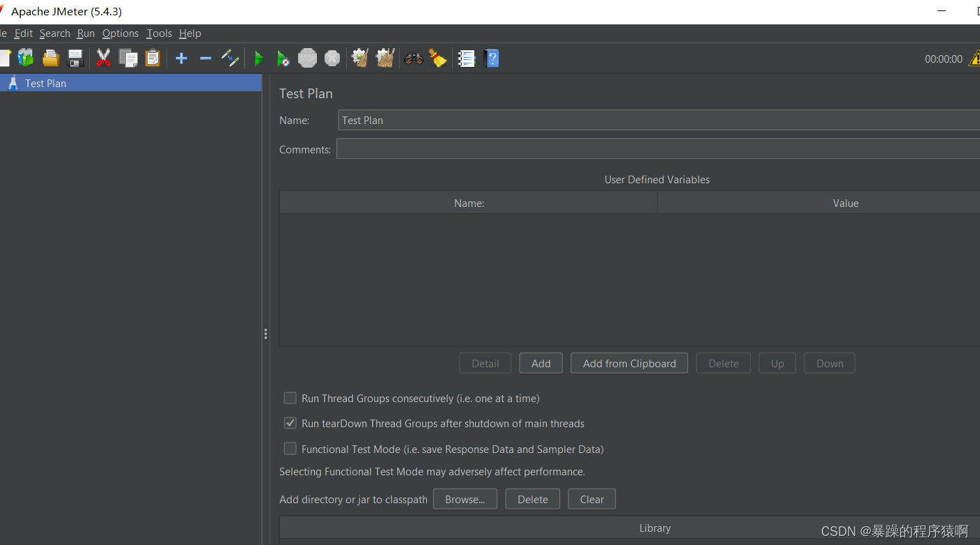
Task: Click the Open file folder icon
Action: pyautogui.click(x=51, y=58)
